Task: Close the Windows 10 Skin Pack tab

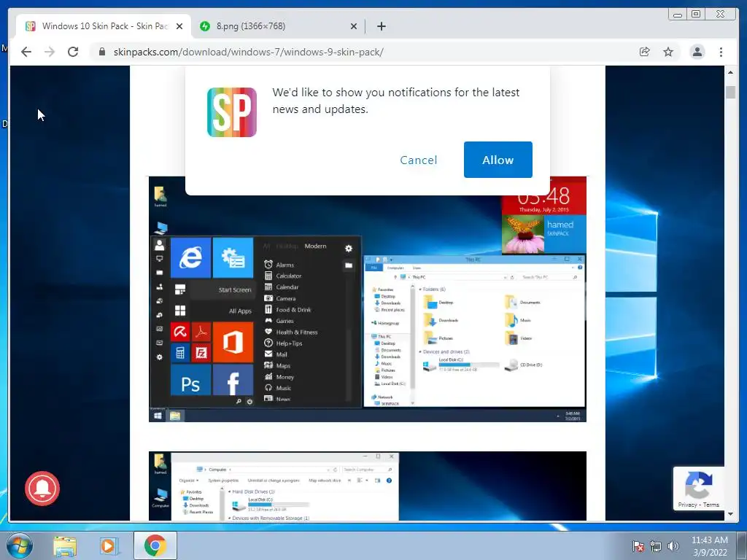Action: click(x=179, y=26)
